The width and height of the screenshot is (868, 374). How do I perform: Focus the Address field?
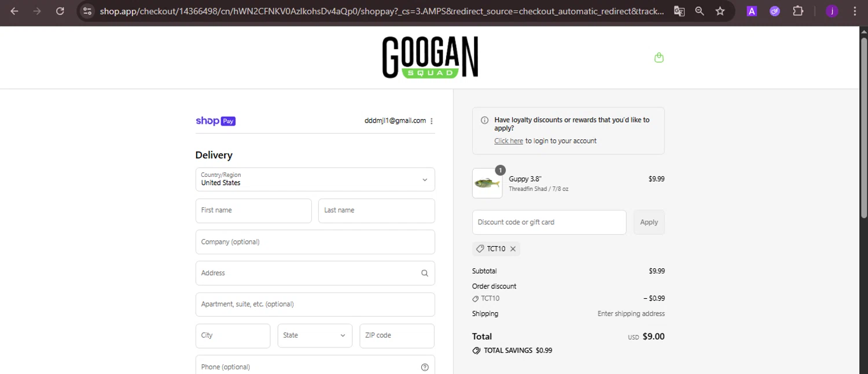click(x=315, y=273)
